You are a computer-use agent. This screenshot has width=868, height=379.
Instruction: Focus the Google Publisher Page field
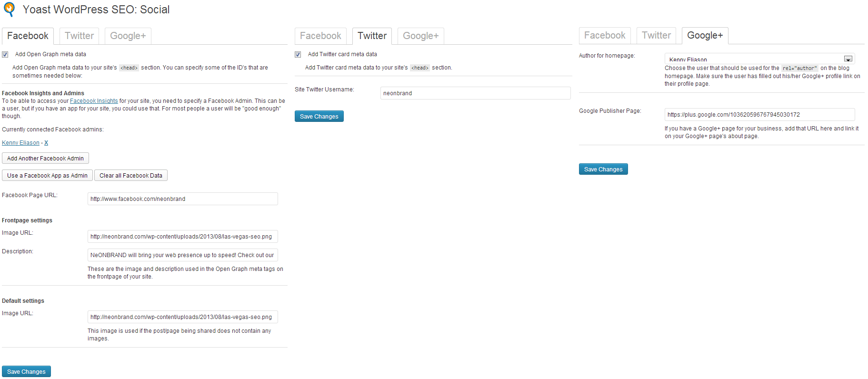[x=760, y=114]
